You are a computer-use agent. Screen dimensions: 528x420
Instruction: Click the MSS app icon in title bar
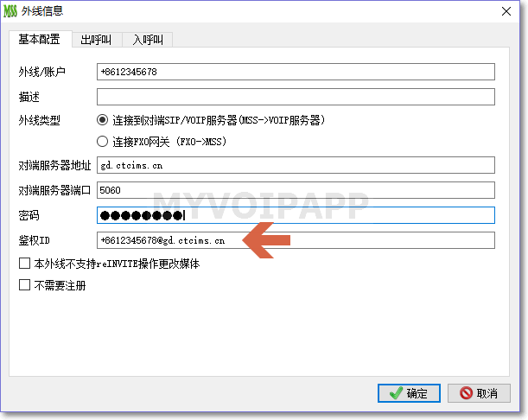tap(13, 11)
